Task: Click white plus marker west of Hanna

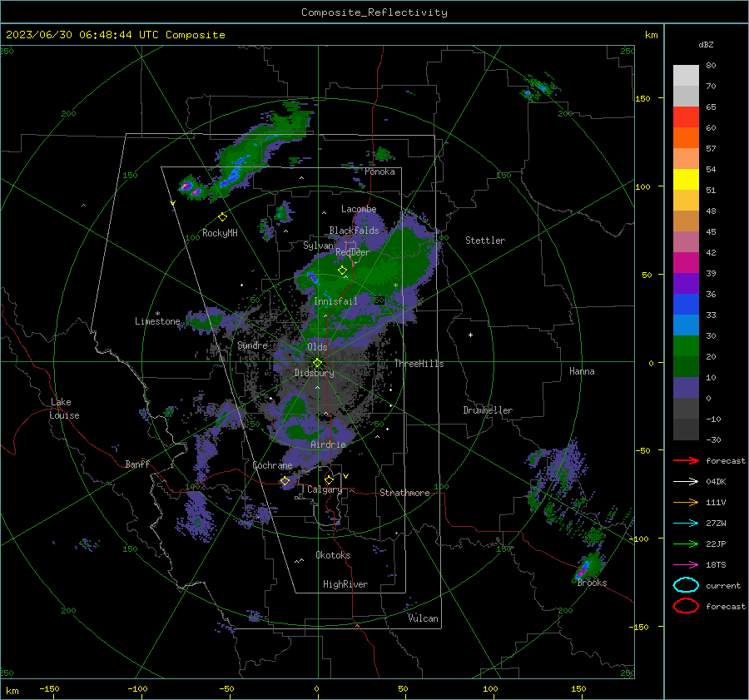Action: pyautogui.click(x=470, y=335)
